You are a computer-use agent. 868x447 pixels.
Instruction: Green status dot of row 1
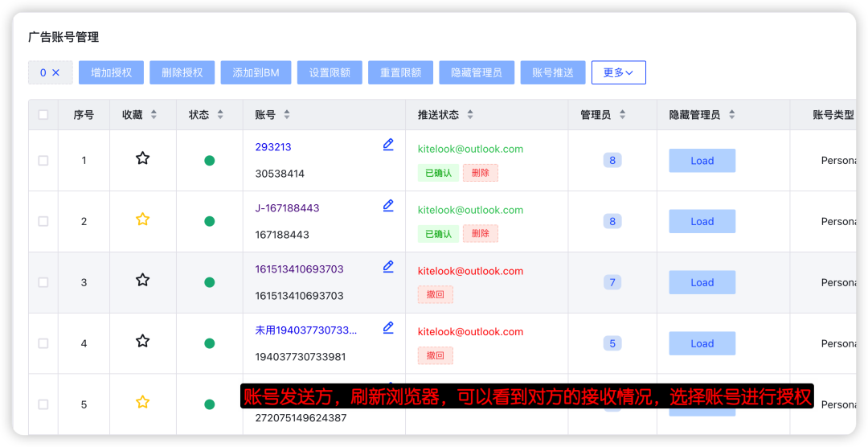[x=209, y=161]
